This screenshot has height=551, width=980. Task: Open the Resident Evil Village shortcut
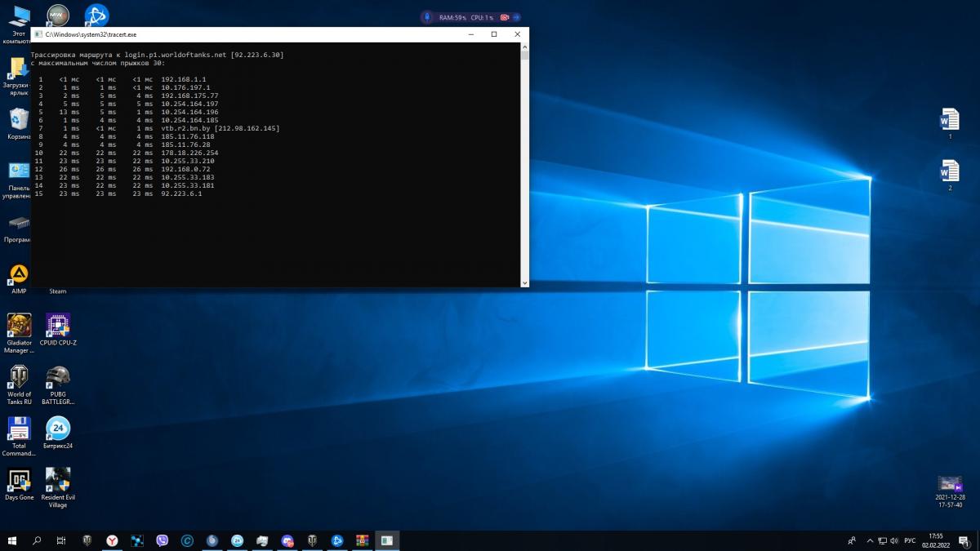[x=58, y=480]
